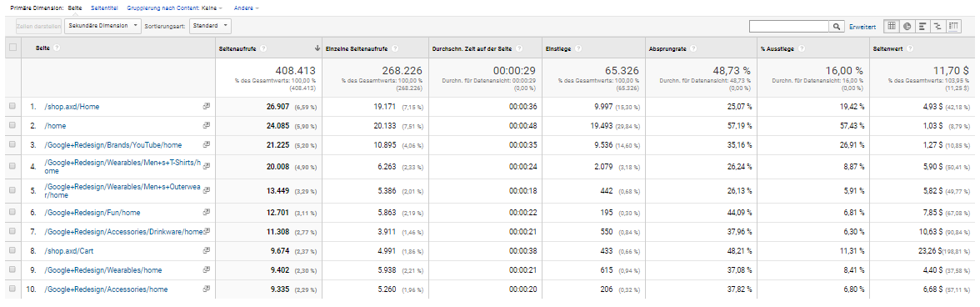Open the /Google+Redesign/Fun/home link
The image size is (980, 307).
tap(92, 213)
